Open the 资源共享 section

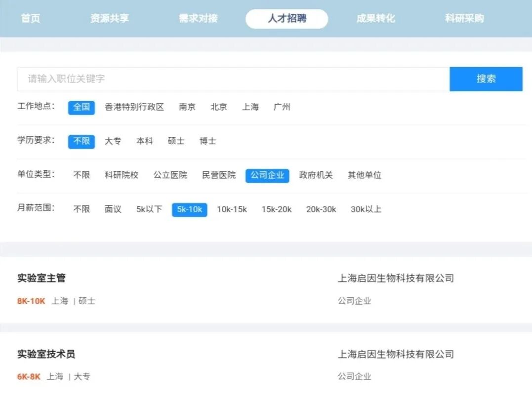pyautogui.click(x=110, y=18)
